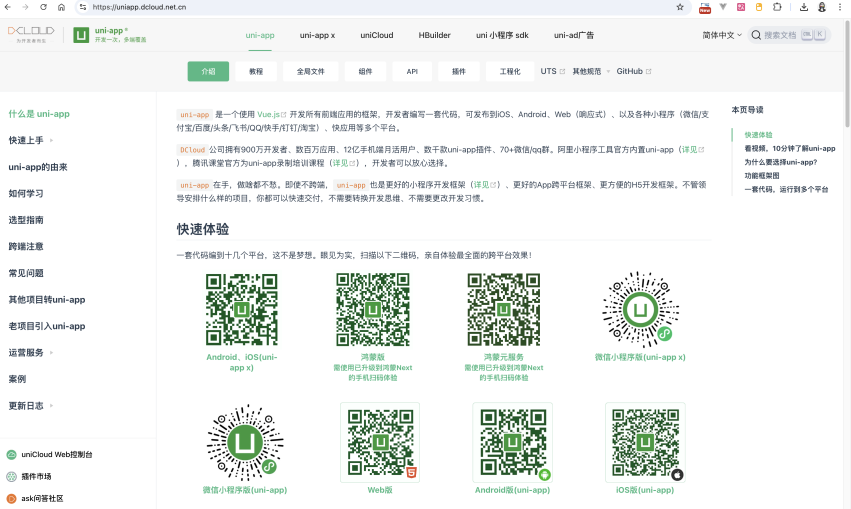Bookmark this page with the star icon
Image resolution: width=851 pixels, height=509 pixels.
coord(680,6)
